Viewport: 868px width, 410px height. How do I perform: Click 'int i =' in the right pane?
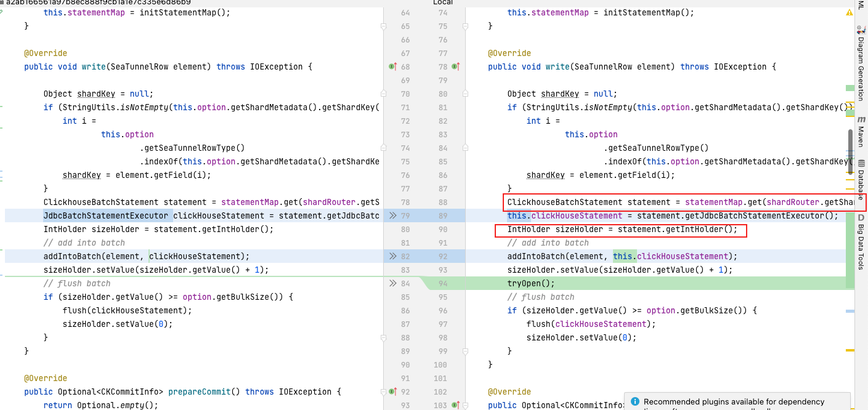(543, 121)
